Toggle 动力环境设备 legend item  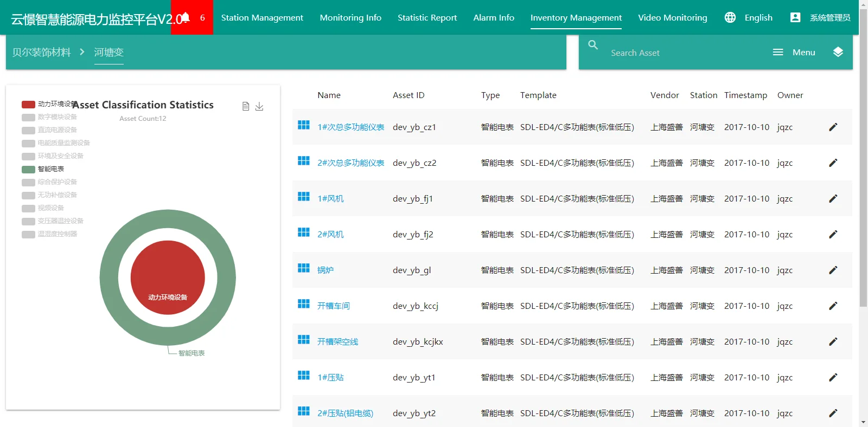(x=29, y=104)
